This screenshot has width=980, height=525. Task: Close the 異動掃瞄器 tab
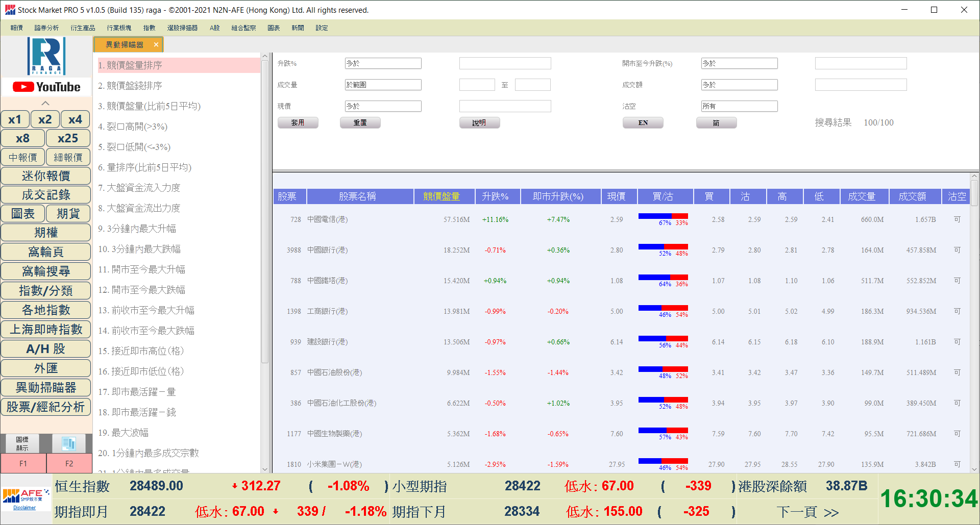(x=156, y=45)
